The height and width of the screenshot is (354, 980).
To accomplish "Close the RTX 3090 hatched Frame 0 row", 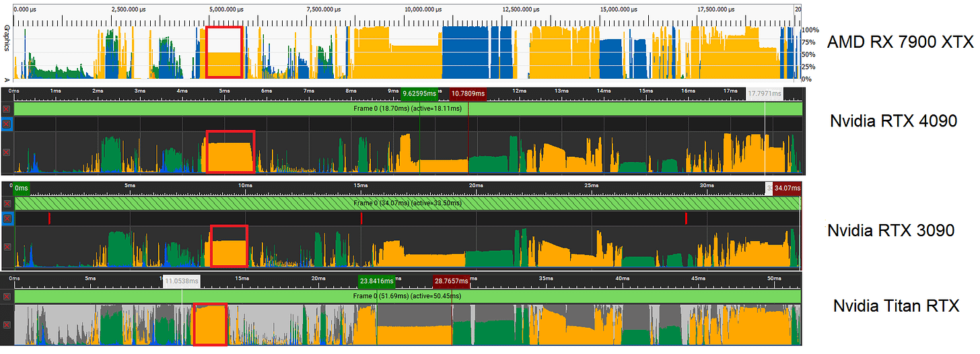I will pyautogui.click(x=7, y=203).
